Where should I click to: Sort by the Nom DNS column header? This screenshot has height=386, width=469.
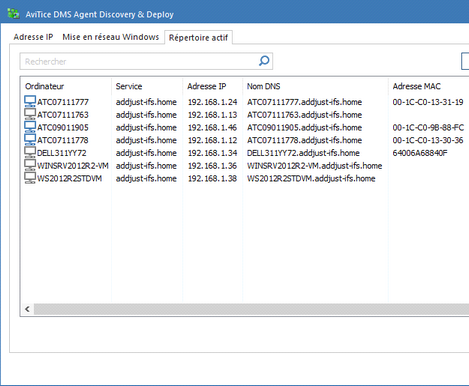click(263, 86)
